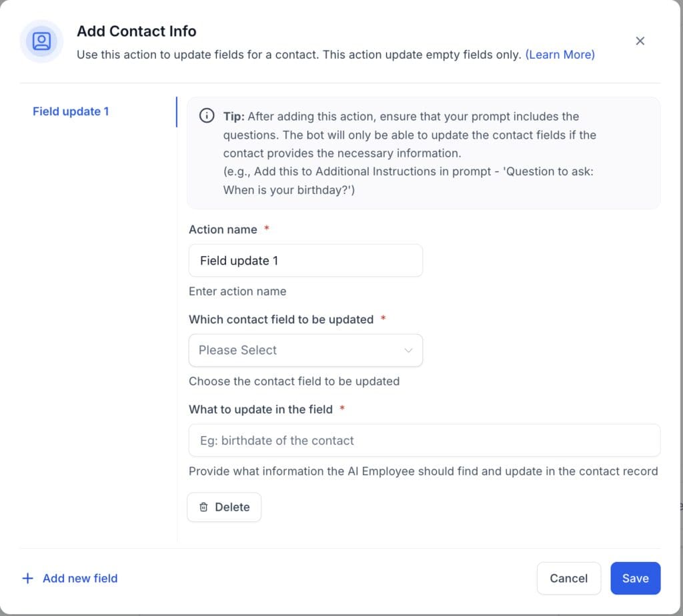Delete the Field update 1 entry

coord(224,507)
